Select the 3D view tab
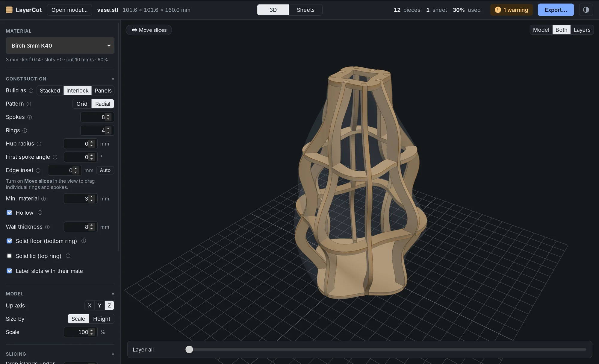 (273, 10)
